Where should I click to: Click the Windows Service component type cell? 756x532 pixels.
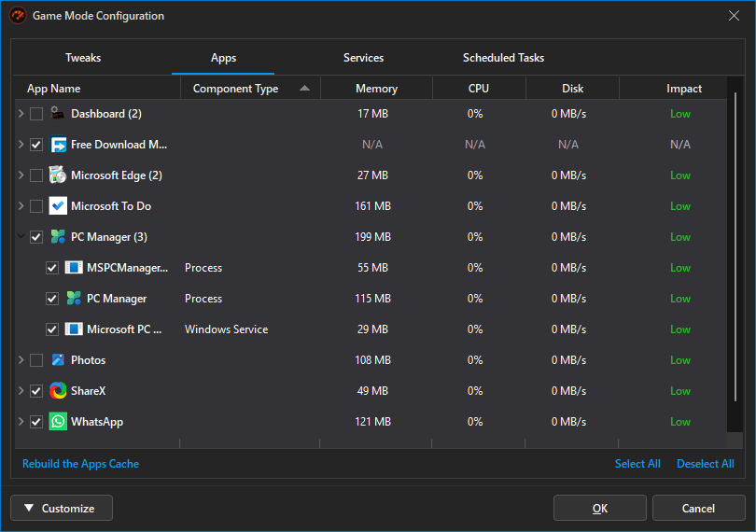[226, 329]
